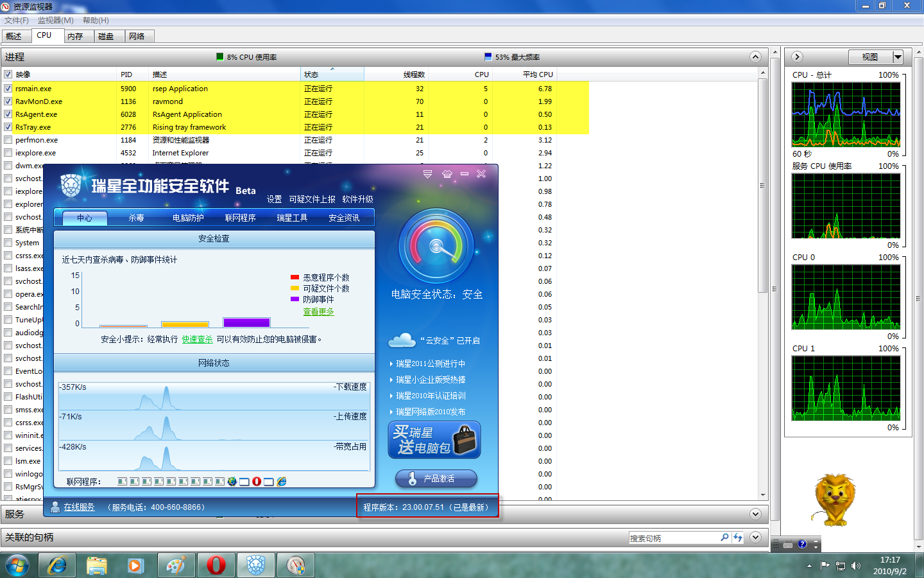Click the blue help icon on the language bar

pos(802,545)
